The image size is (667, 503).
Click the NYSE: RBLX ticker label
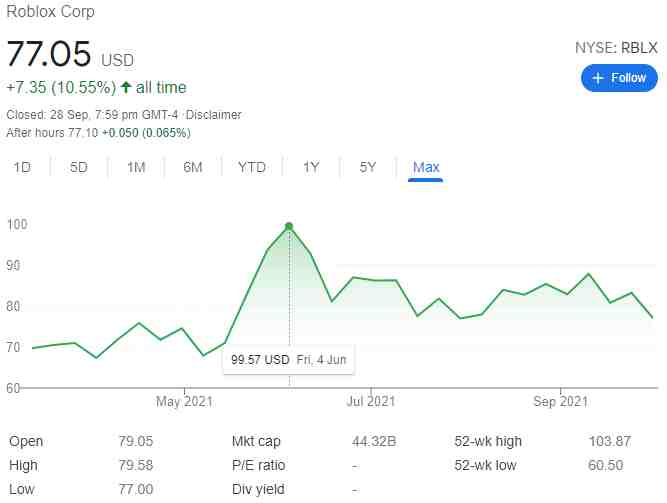click(x=616, y=48)
